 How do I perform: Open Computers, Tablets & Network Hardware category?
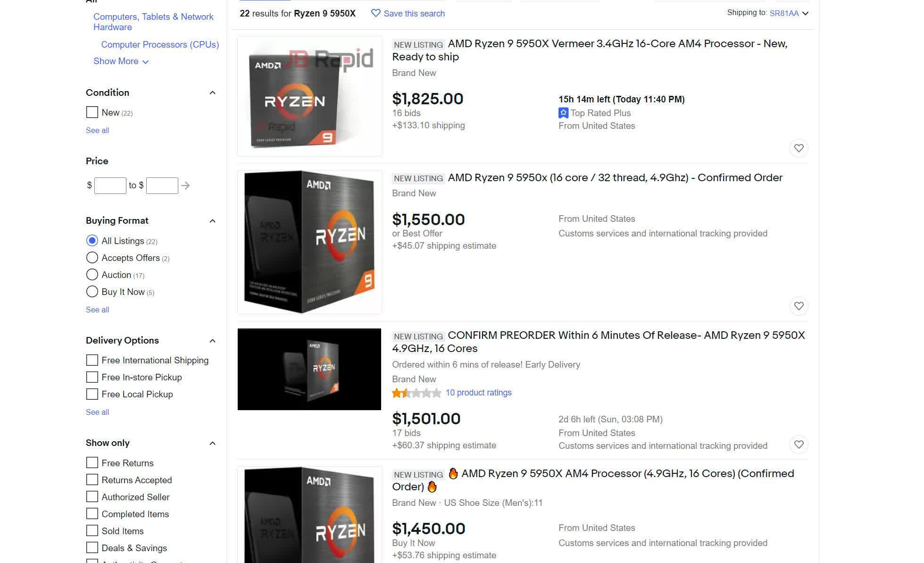click(153, 22)
